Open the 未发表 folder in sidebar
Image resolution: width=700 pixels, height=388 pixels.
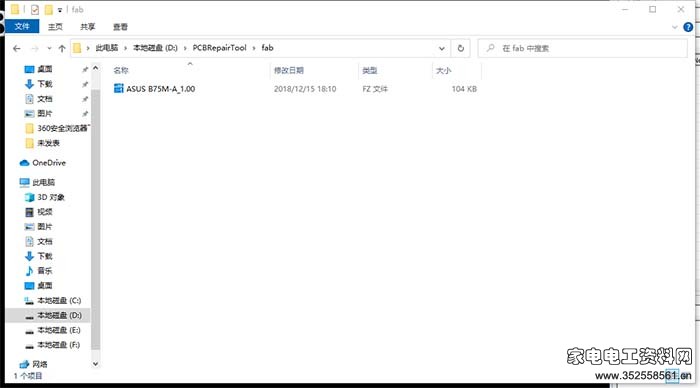48,143
